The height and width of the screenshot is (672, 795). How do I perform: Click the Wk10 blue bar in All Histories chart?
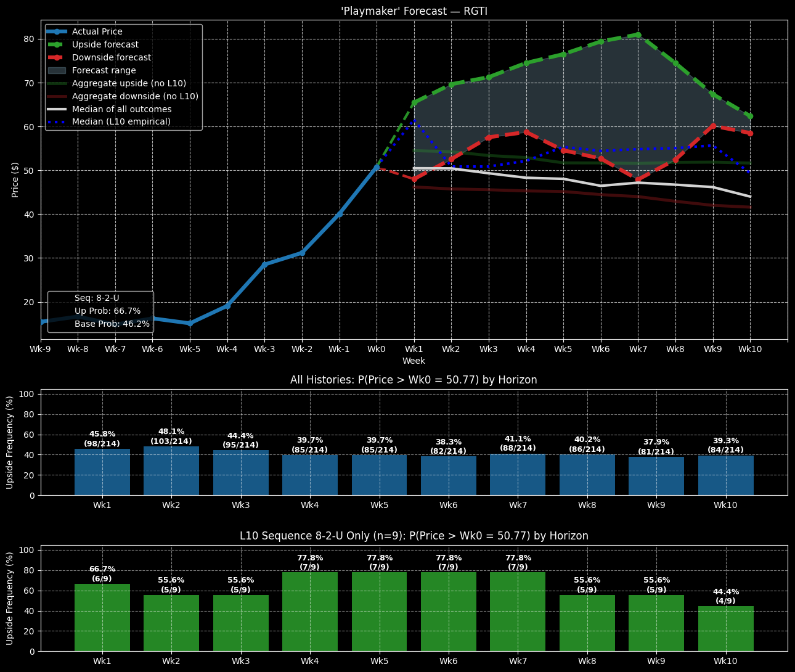[x=725, y=475]
